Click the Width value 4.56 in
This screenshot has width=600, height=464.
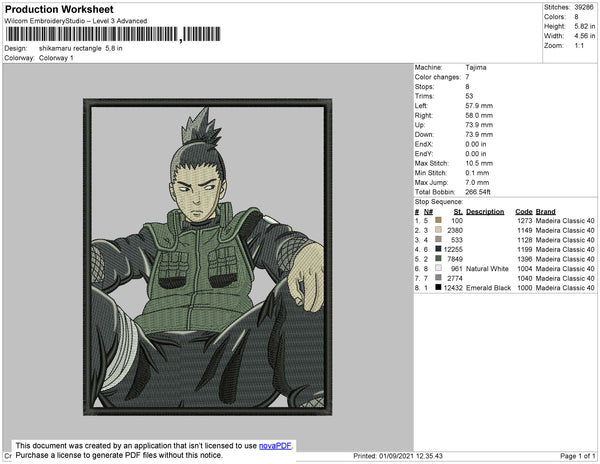pos(585,36)
